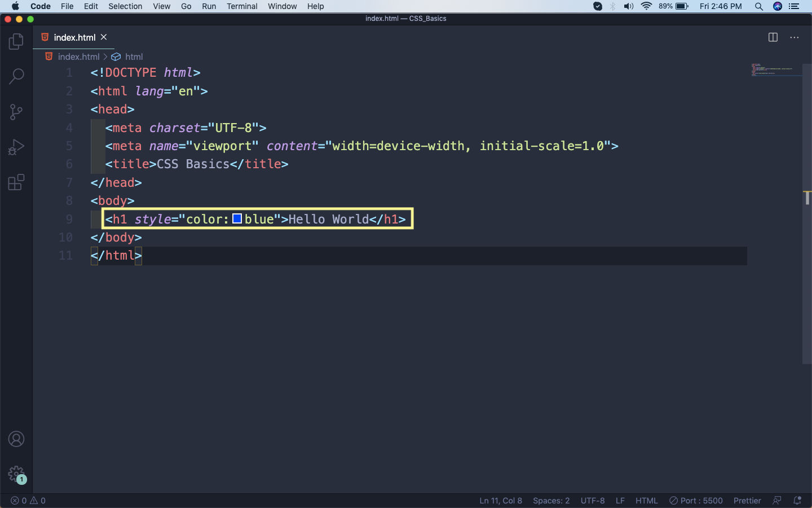This screenshot has height=508, width=812.
Task: Click the editor vertical scrollbar
Action: pos(807,214)
